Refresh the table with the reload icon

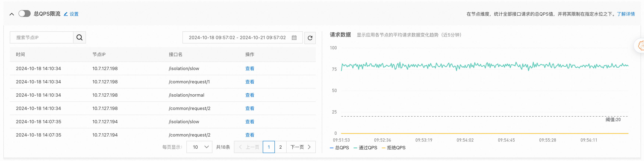(x=310, y=38)
